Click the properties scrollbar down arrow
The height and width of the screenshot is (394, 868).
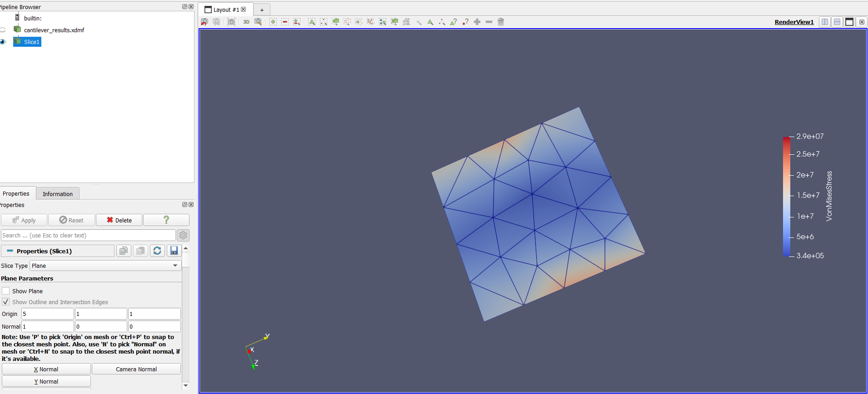(x=185, y=385)
